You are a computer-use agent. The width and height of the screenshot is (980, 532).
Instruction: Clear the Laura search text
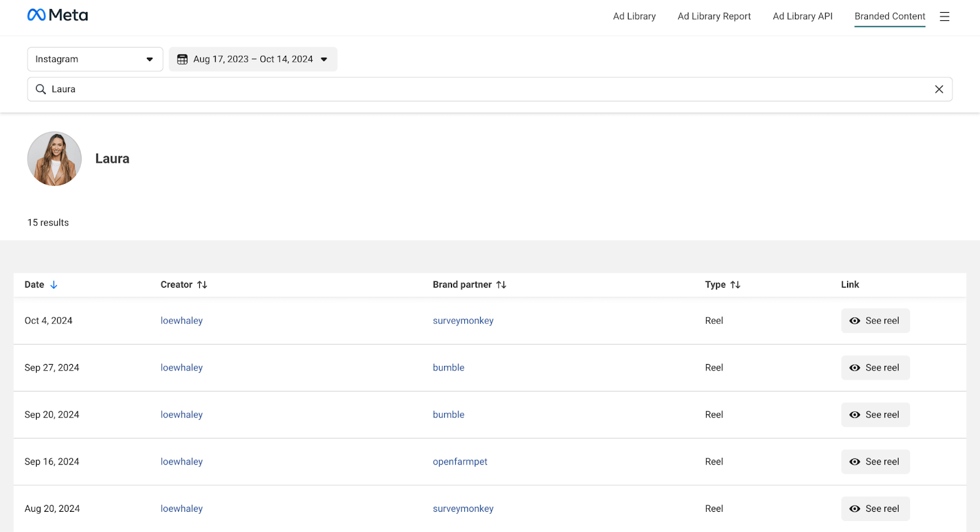coord(939,89)
